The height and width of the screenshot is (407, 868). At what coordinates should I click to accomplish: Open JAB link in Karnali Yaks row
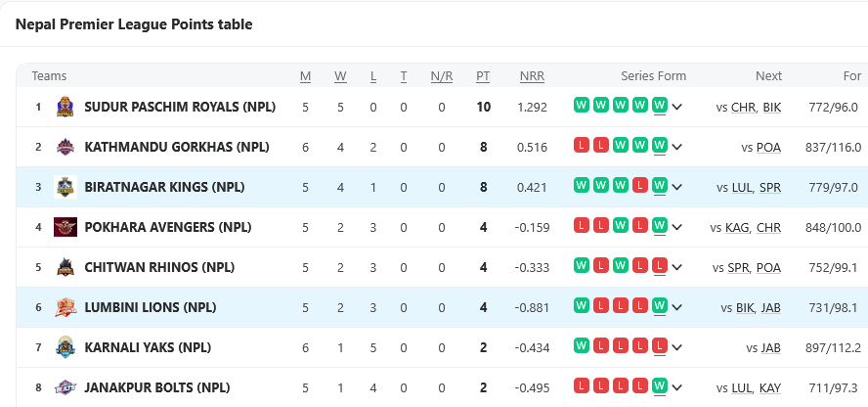point(770,347)
